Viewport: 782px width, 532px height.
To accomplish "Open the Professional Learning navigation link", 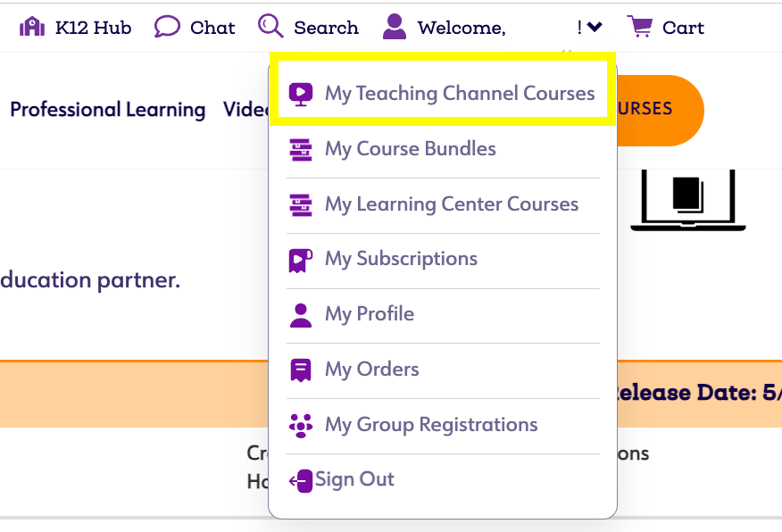I will [107, 110].
